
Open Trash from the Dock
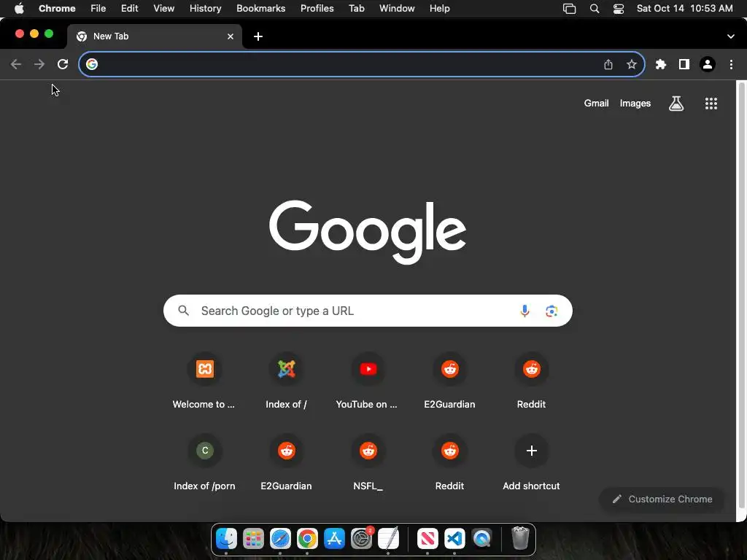coord(520,539)
